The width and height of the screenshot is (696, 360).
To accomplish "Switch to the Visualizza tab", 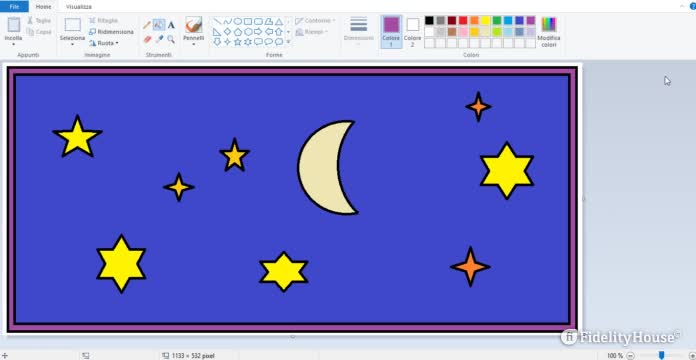I will [79, 7].
